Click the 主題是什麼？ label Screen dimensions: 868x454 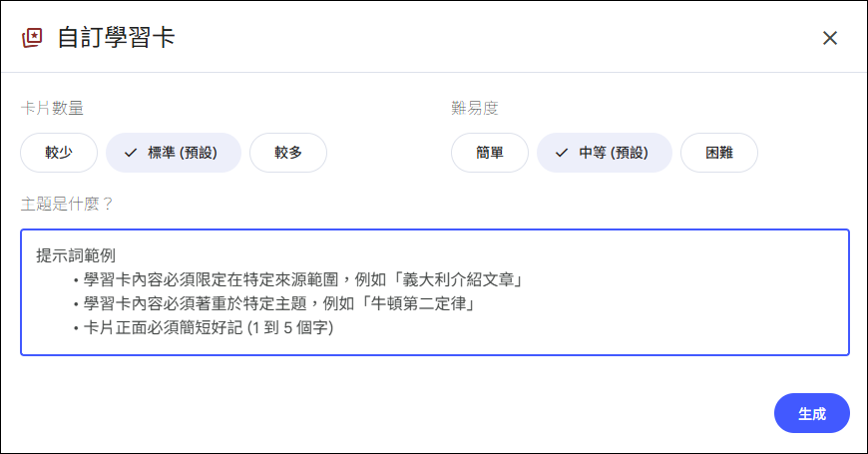coord(67,204)
